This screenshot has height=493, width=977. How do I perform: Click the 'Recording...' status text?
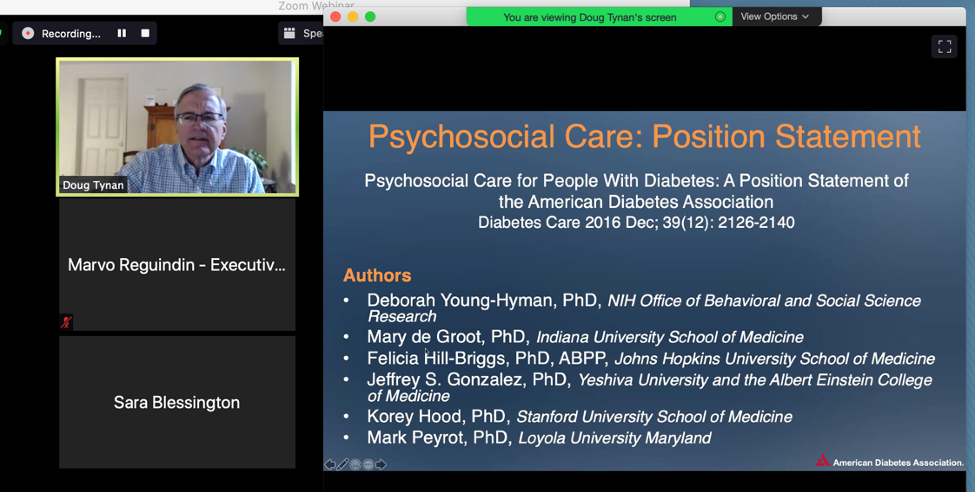[71, 34]
